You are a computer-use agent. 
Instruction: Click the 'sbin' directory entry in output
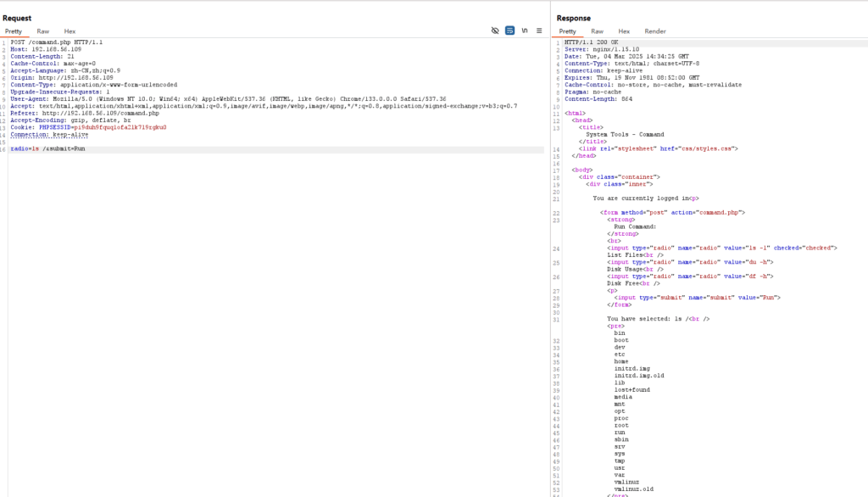click(621, 439)
